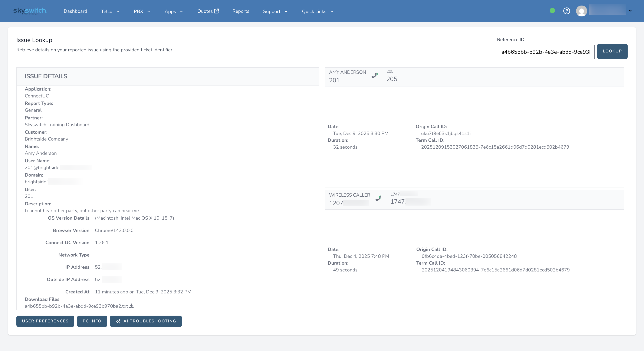Focus the Reference ID input field
This screenshot has width=644, height=351.
[x=545, y=52]
